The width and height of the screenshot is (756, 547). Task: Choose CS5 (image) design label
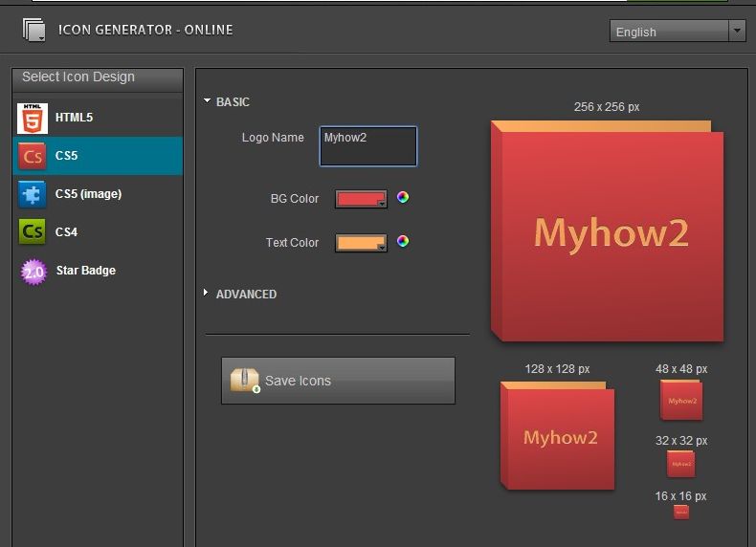click(89, 194)
